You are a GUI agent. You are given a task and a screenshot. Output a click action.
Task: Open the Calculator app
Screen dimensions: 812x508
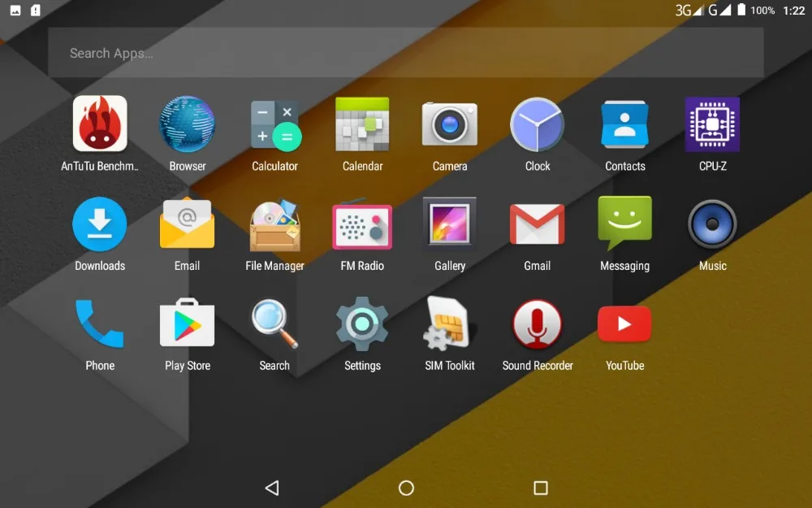tap(275, 125)
